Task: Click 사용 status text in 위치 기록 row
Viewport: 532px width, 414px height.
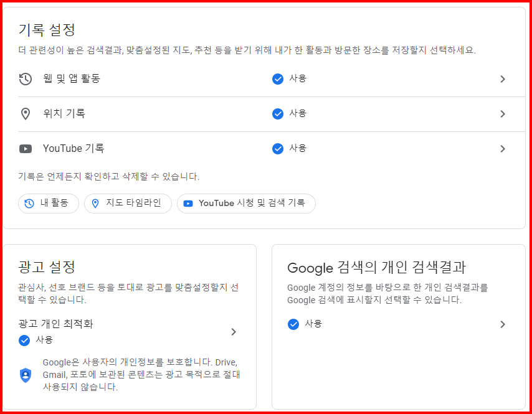Action: [x=298, y=113]
